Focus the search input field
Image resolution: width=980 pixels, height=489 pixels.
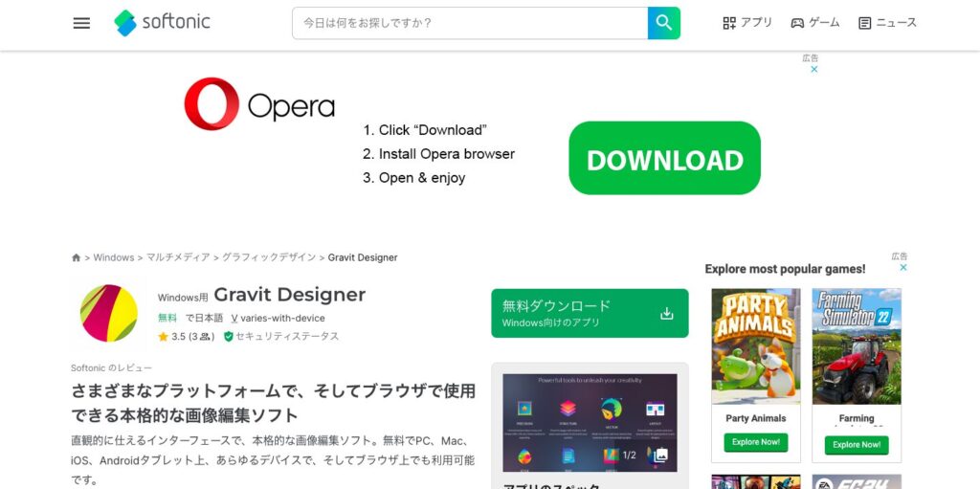[469, 23]
